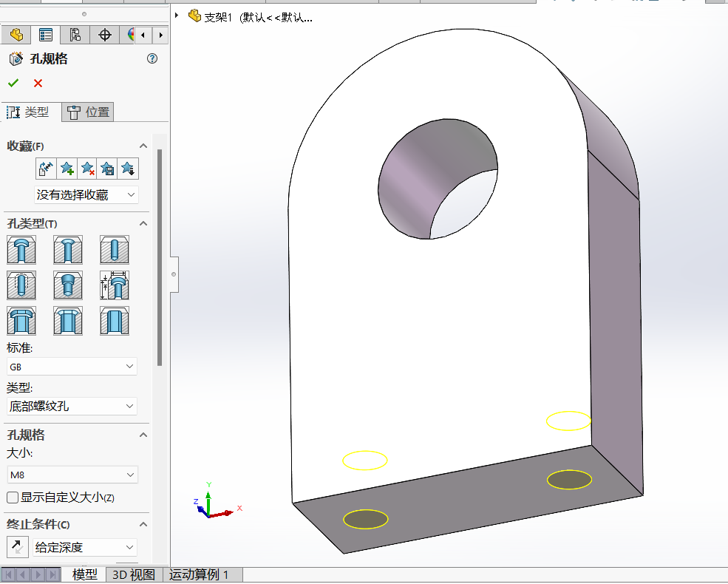Enable 显示自定义大小 checkbox

click(x=13, y=498)
